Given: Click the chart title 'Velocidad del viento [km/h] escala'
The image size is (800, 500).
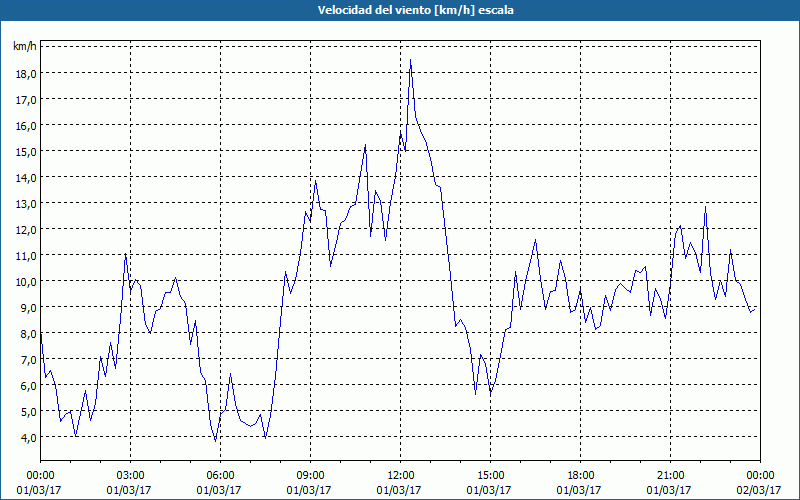Looking at the screenshot, I should point(415,10).
